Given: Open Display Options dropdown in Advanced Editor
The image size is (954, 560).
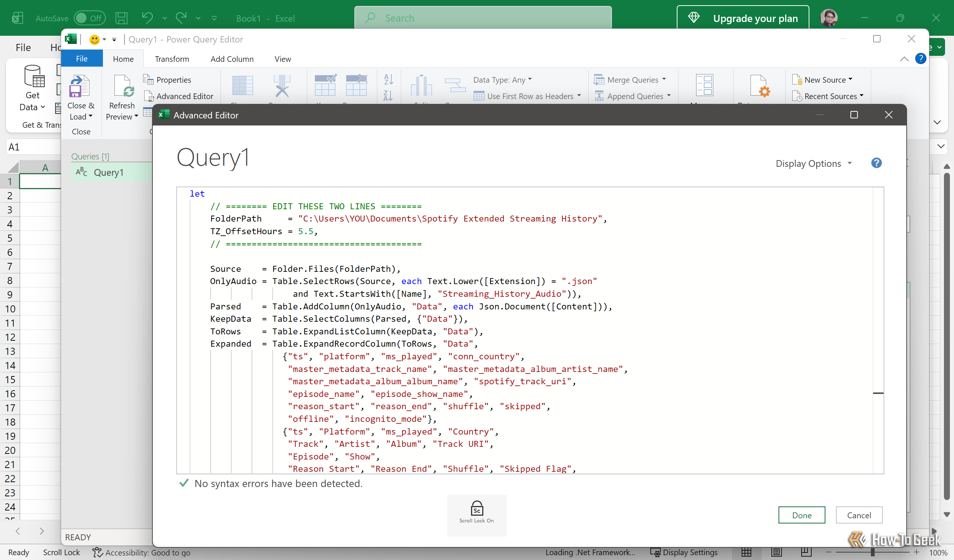Looking at the screenshot, I should pos(814,163).
